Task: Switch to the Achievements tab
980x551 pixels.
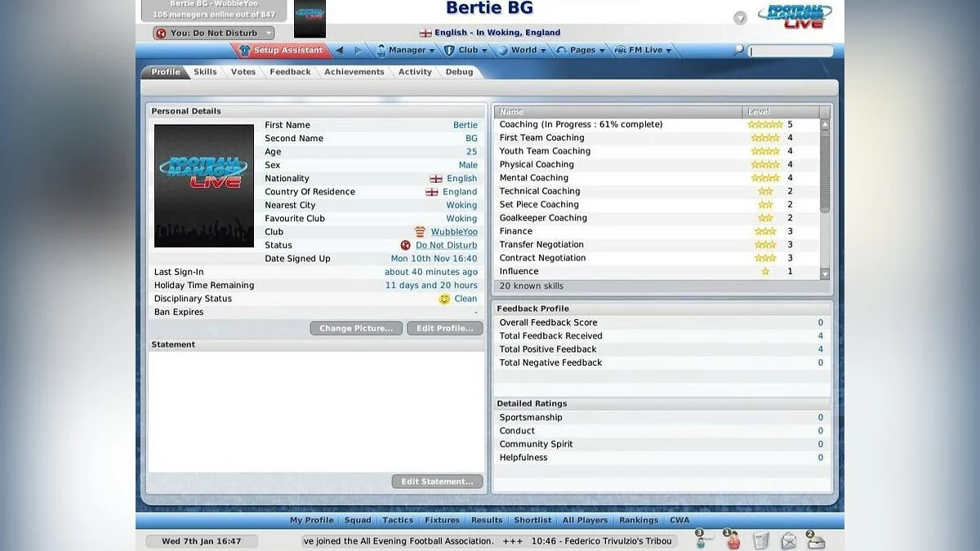Action: click(354, 72)
